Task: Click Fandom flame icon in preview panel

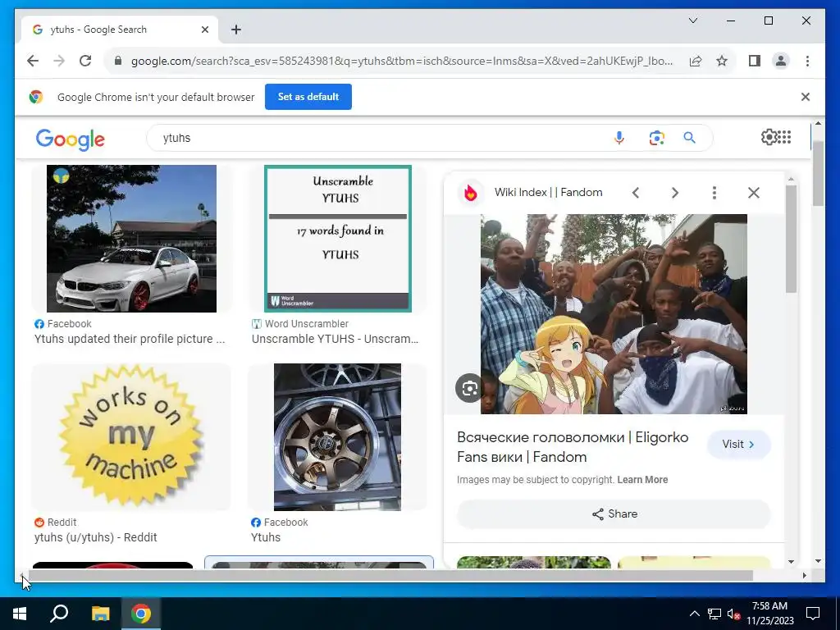Action: (470, 192)
